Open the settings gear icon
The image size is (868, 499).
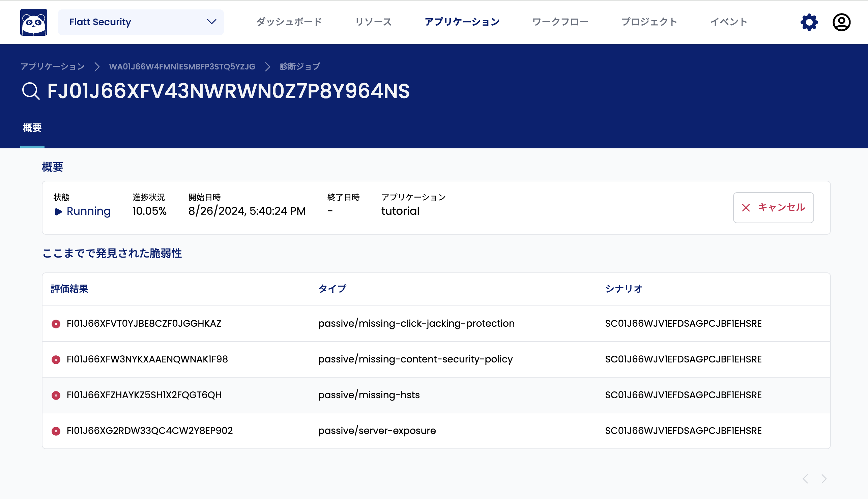(x=809, y=22)
